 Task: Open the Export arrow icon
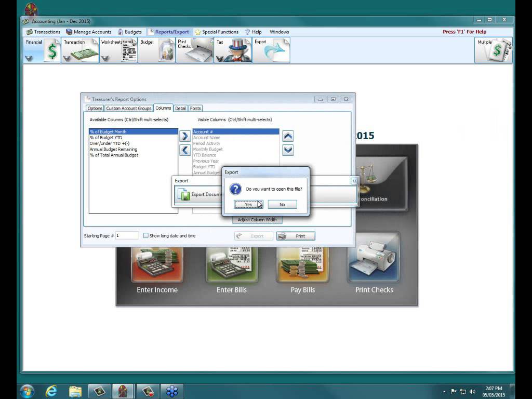(x=274, y=50)
